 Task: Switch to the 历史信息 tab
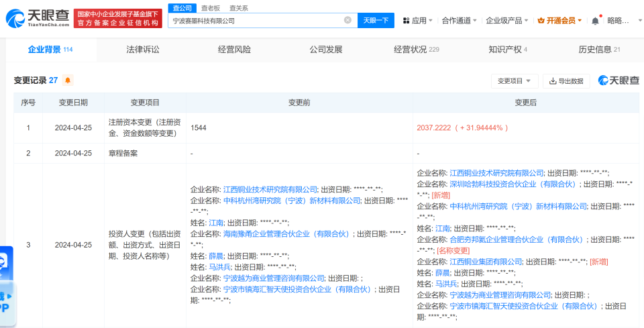click(599, 50)
